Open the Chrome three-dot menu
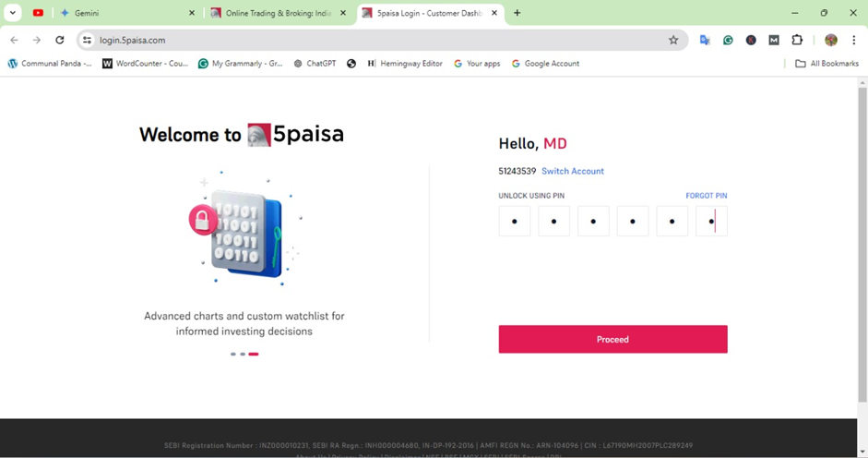Screen dimensions: 868x458 coord(854,40)
